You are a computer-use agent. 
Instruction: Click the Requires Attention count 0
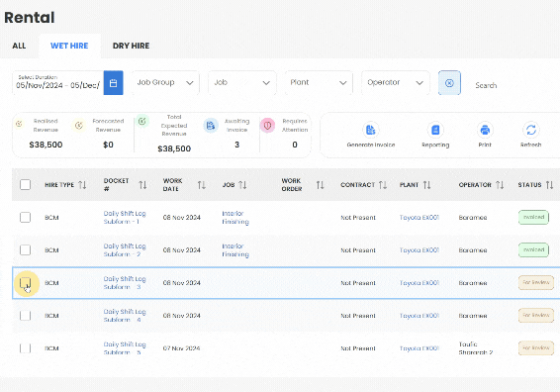[x=295, y=145]
